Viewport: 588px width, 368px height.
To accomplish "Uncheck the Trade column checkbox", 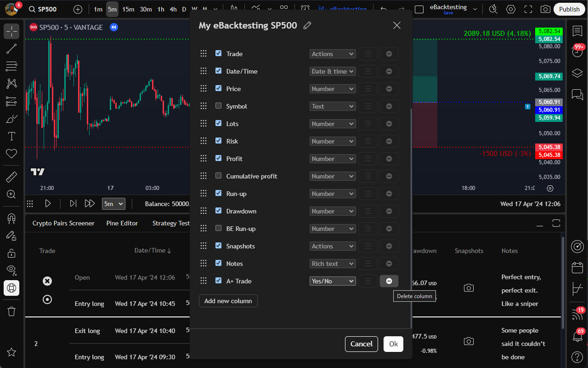I will pos(218,53).
